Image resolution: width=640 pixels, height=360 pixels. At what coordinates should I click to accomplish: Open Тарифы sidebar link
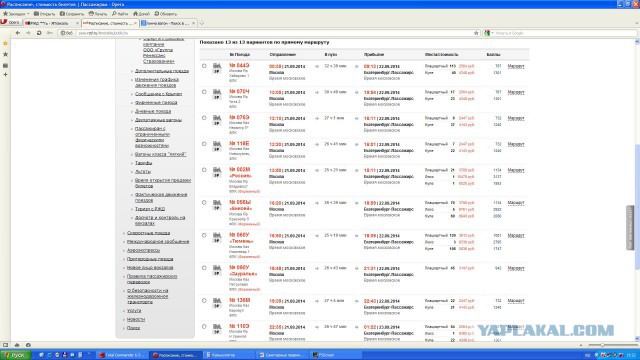pos(144,163)
